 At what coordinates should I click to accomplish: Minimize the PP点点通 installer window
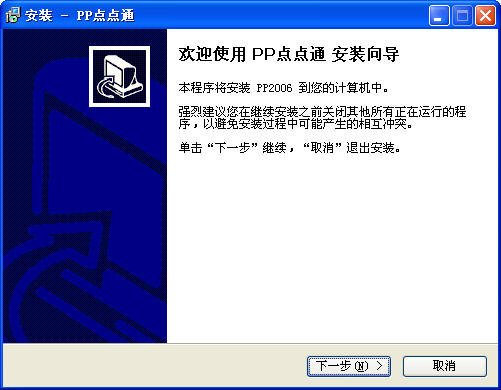click(x=439, y=15)
